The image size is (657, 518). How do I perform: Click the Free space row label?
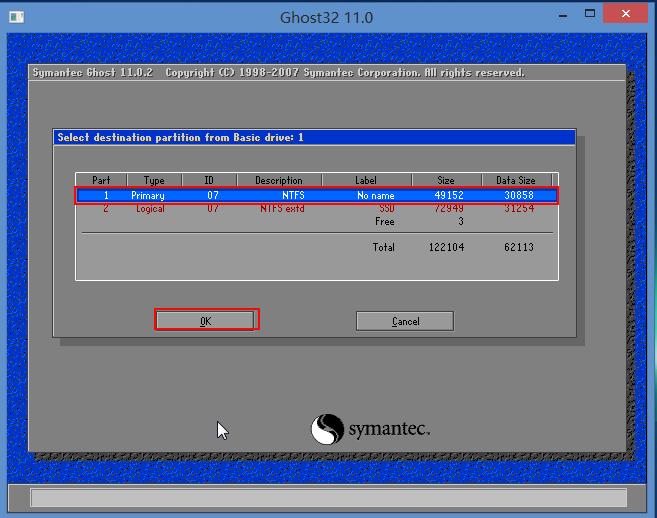pyautogui.click(x=385, y=221)
